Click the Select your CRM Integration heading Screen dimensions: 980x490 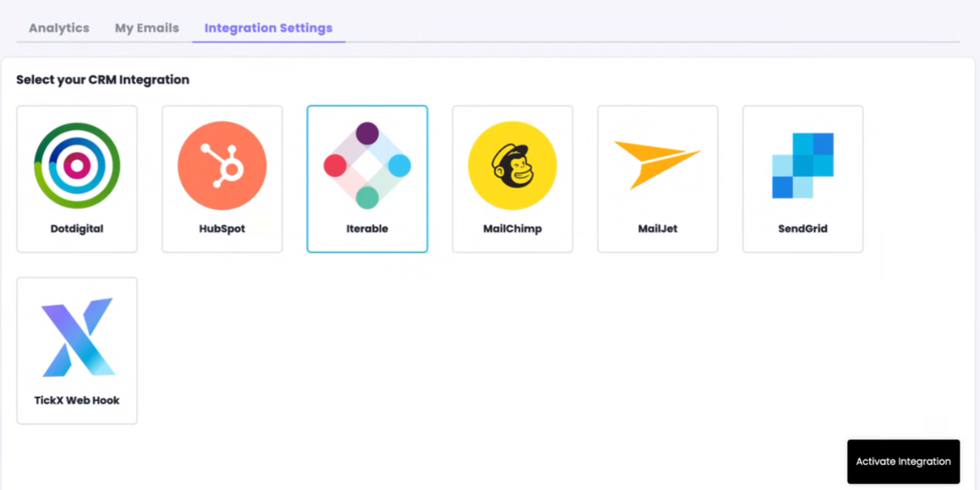102,79
